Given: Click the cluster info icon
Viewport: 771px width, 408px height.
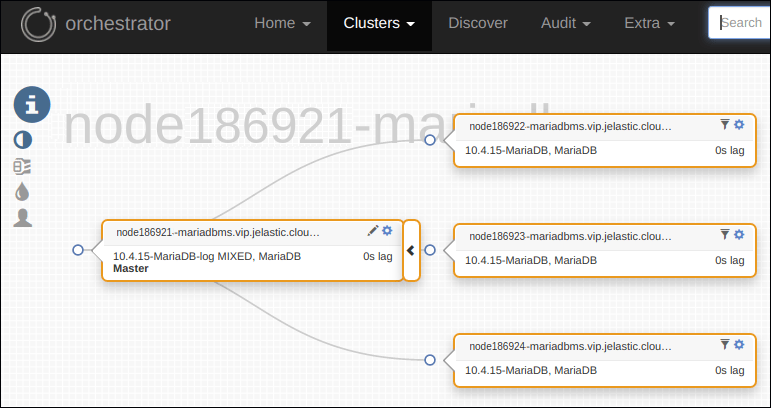Looking at the screenshot, I should (x=32, y=104).
